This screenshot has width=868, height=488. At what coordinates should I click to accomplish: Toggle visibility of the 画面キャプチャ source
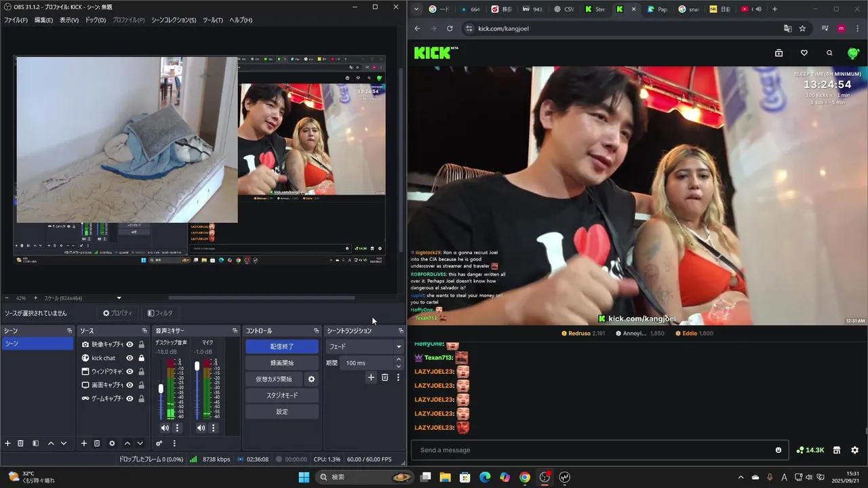click(x=130, y=385)
